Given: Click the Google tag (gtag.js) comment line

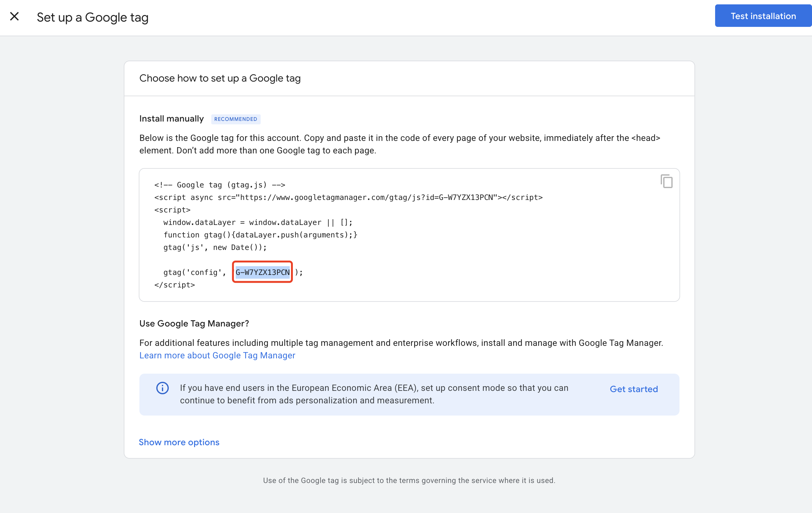Looking at the screenshot, I should [220, 185].
